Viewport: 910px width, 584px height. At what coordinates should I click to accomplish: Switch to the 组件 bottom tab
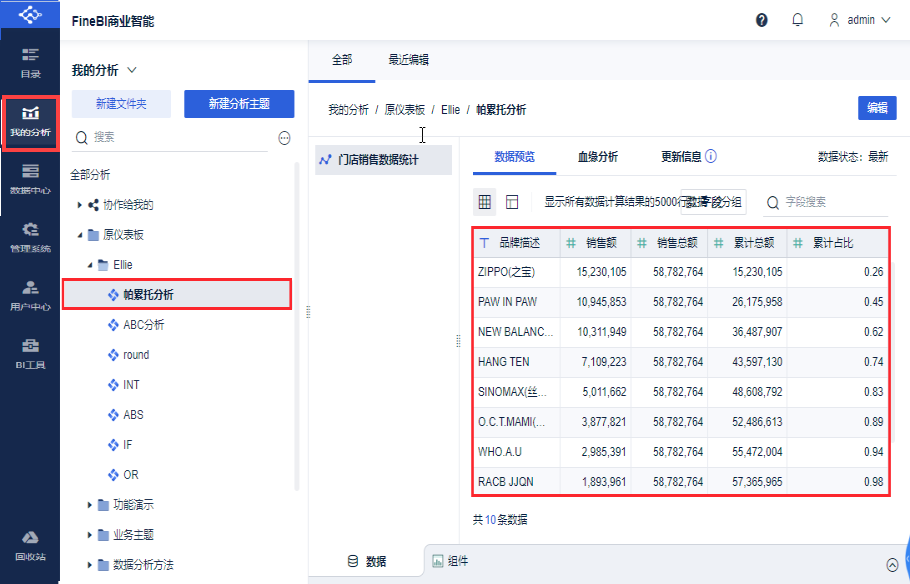click(450, 561)
